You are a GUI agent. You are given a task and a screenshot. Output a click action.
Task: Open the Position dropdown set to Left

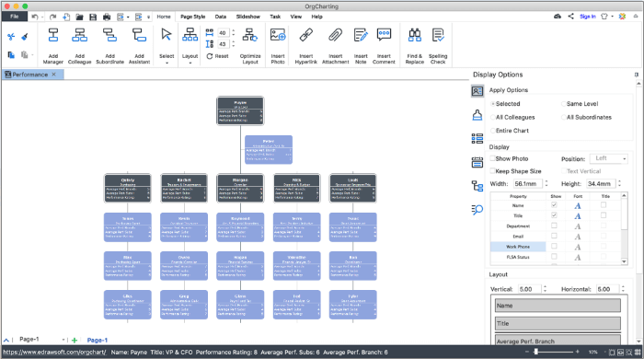coord(609,158)
